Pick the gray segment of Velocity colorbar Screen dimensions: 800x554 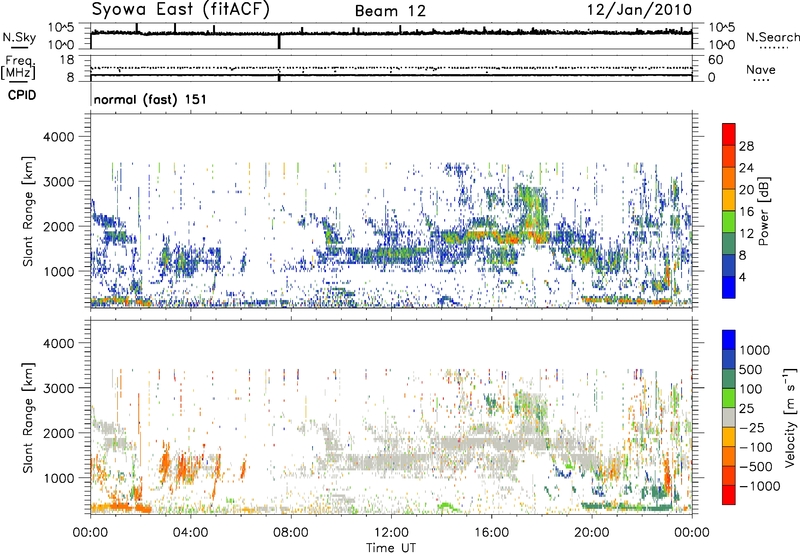coord(729,417)
